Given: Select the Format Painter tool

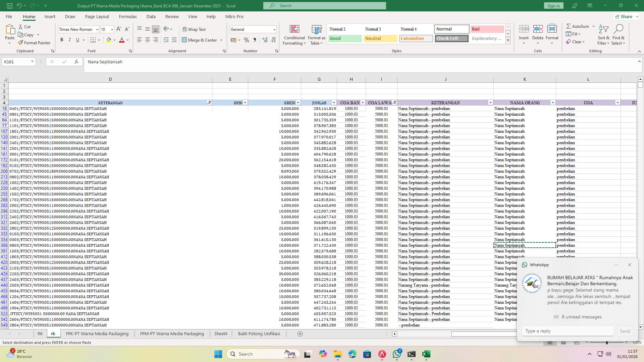Looking at the screenshot, I should click(x=35, y=43).
